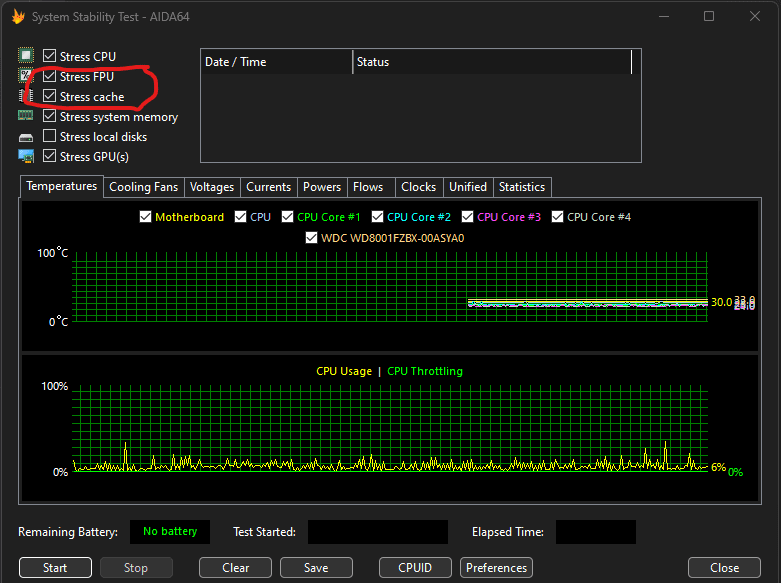Click the FPU icon beside Stress FPU

click(26, 76)
